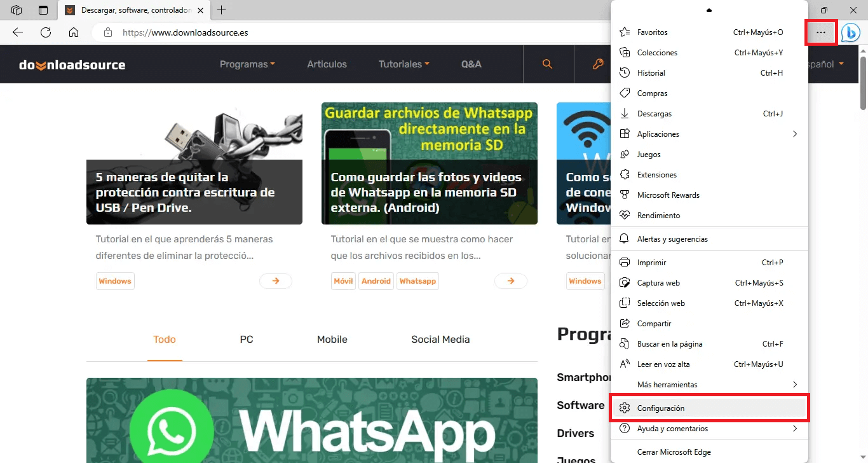Click the orange key login icon
The image size is (868, 463).
point(597,64)
